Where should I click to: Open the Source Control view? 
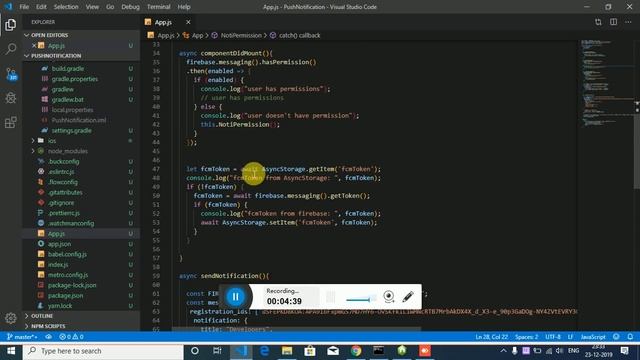pyautogui.click(x=11, y=74)
